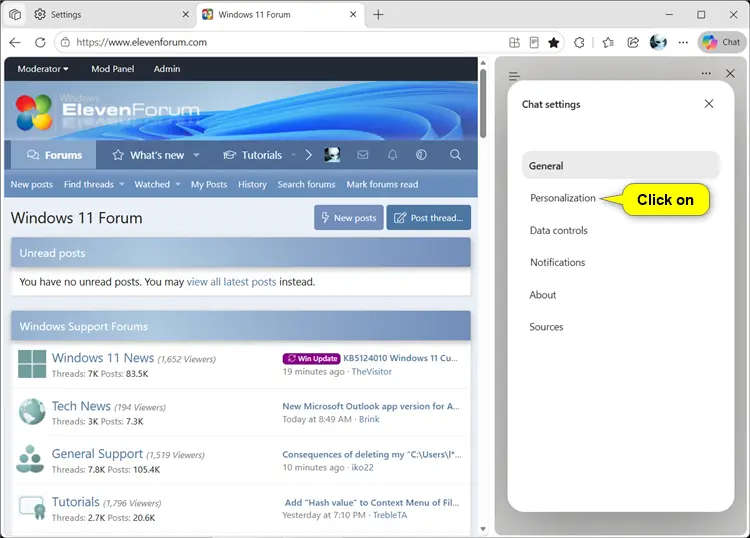
Task: Close the Settings tab
Action: [x=186, y=14]
